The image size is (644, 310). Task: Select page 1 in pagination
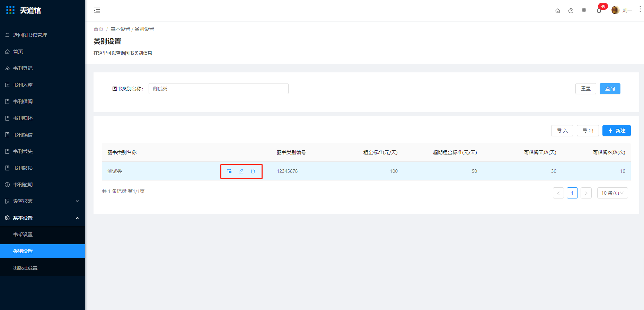click(572, 193)
